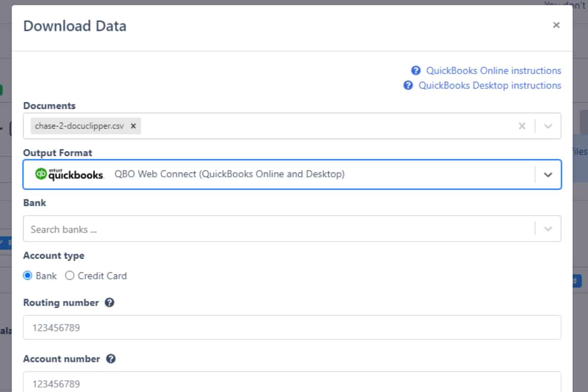Expand the Output Format dropdown arrow
Screen dimensions: 588x392
click(548, 174)
